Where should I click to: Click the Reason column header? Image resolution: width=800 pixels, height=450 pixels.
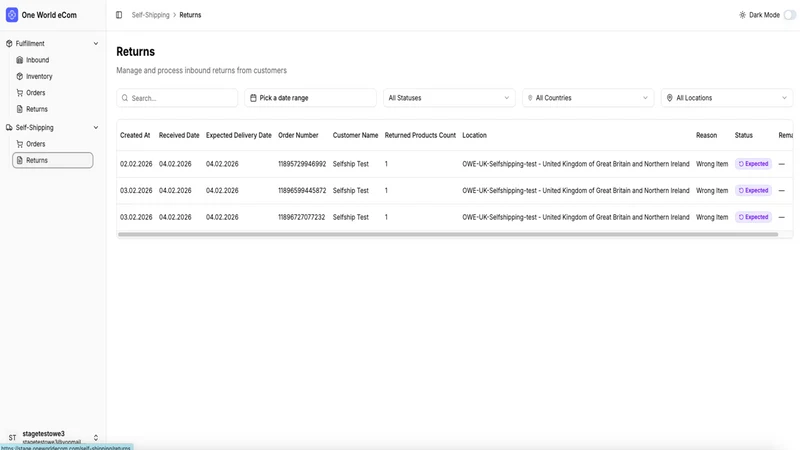[707, 135]
